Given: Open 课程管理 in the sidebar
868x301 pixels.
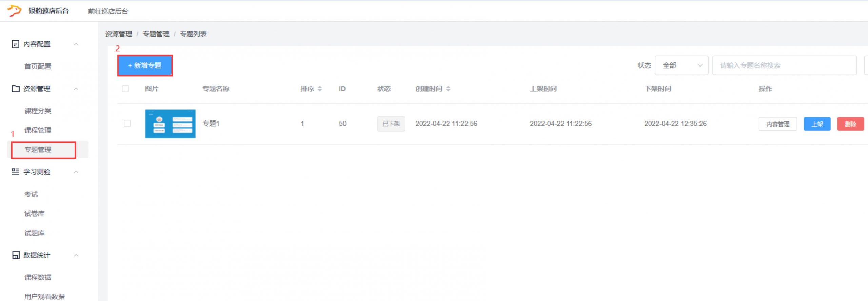Looking at the screenshot, I should point(38,130).
